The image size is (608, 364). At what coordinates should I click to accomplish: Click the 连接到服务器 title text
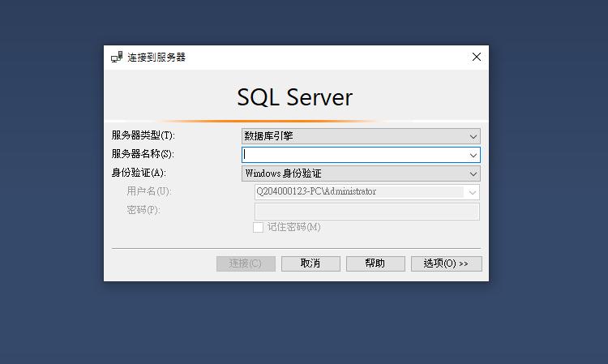156,58
